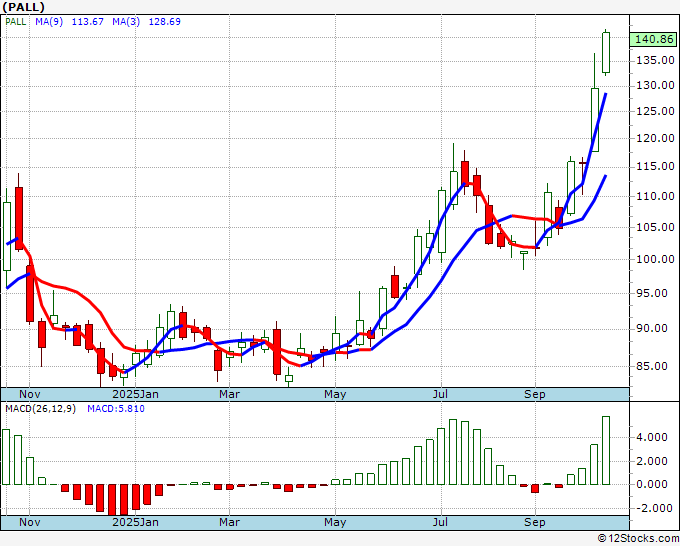The height and width of the screenshot is (546, 680).
Task: Click the latest green candle at chart top
Action: tap(606, 52)
